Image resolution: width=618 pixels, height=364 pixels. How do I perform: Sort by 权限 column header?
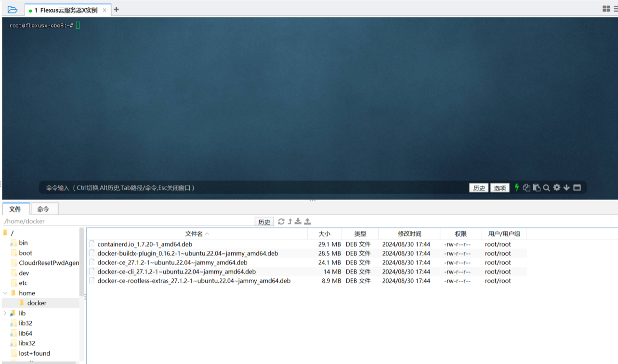461,234
